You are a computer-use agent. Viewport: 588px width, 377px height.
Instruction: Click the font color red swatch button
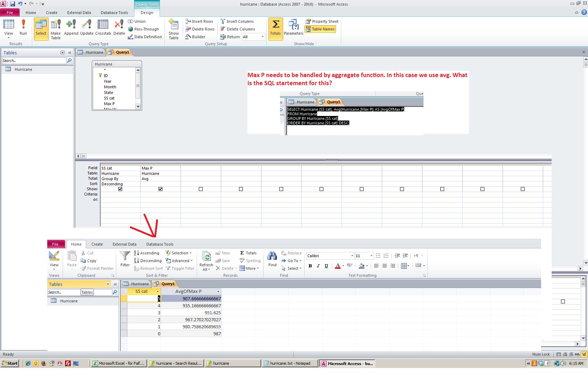[338, 266]
